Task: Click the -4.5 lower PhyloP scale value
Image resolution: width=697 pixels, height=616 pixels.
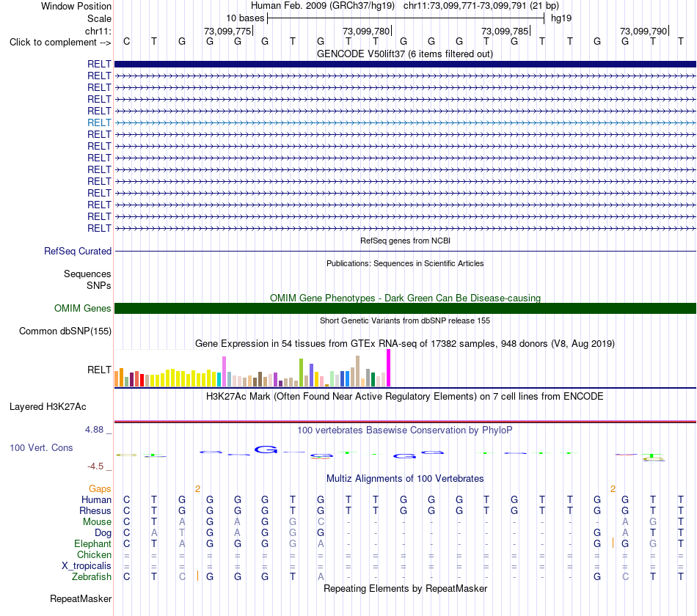Action: point(95,466)
